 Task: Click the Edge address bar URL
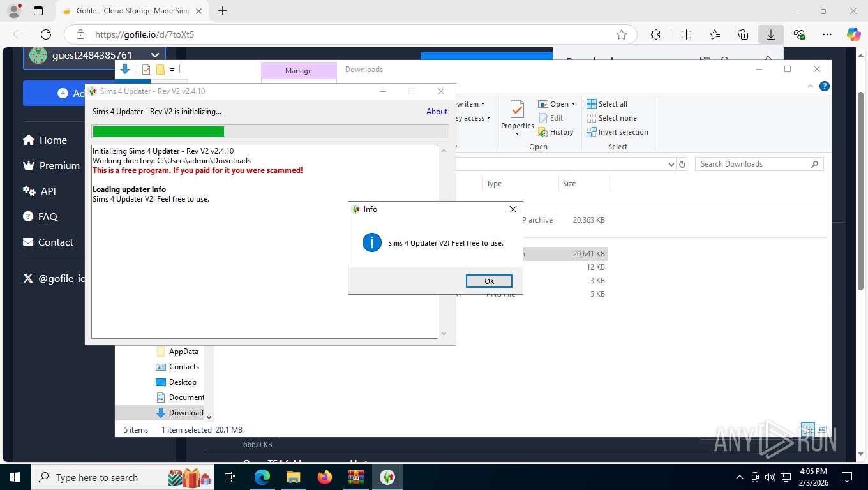click(x=144, y=34)
